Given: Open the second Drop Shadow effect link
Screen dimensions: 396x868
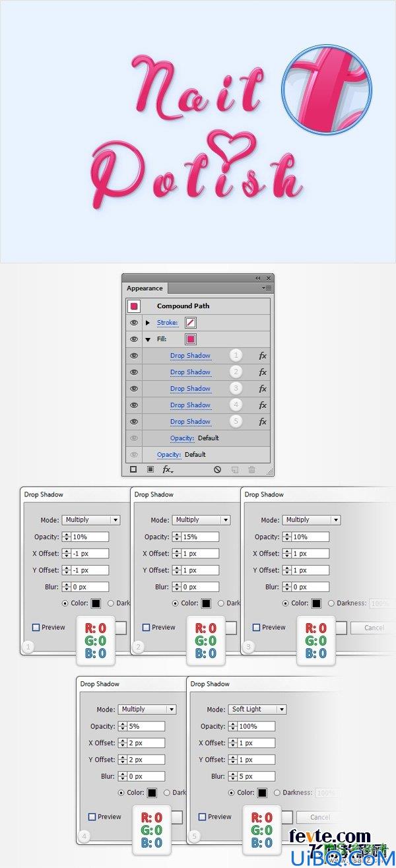Looking at the screenshot, I should pos(190,372).
